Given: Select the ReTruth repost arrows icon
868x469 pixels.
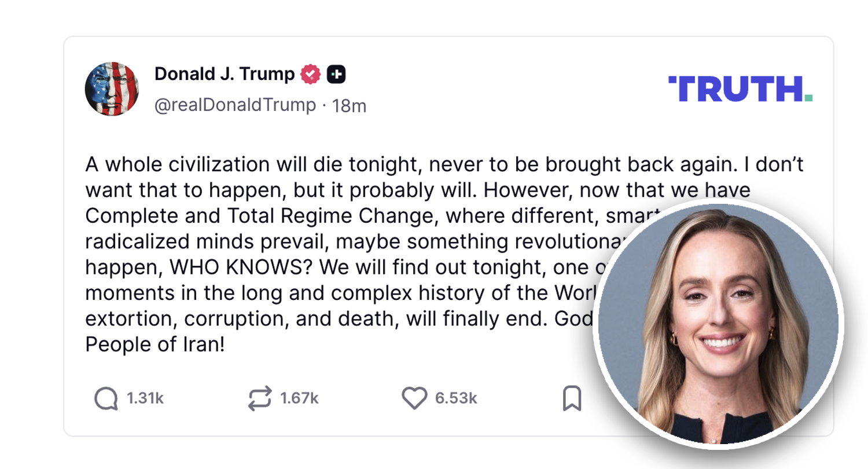Looking at the screenshot, I should (x=259, y=397).
